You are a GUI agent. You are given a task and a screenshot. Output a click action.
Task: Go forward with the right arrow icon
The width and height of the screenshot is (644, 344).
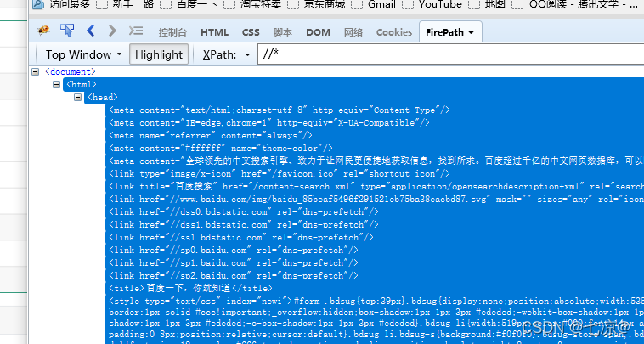(x=112, y=31)
